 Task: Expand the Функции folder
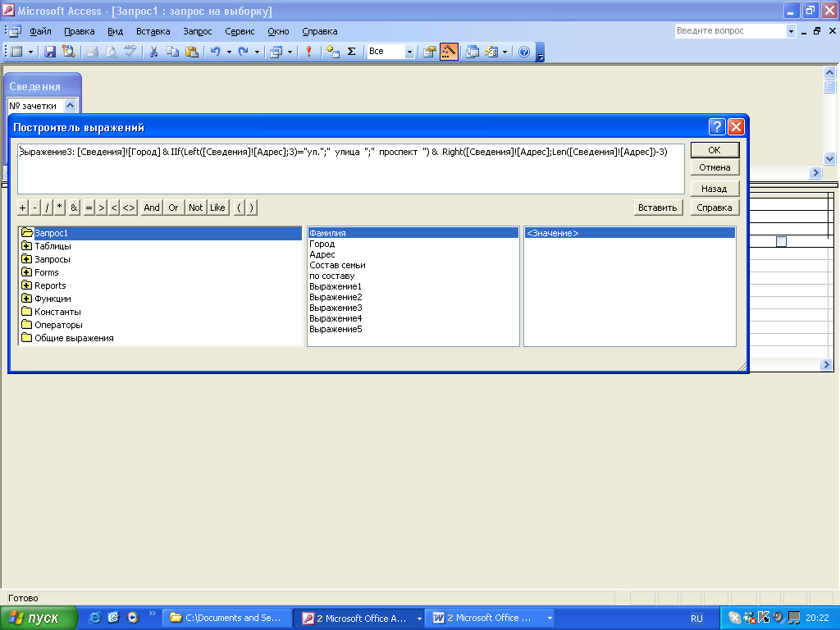click(x=26, y=299)
